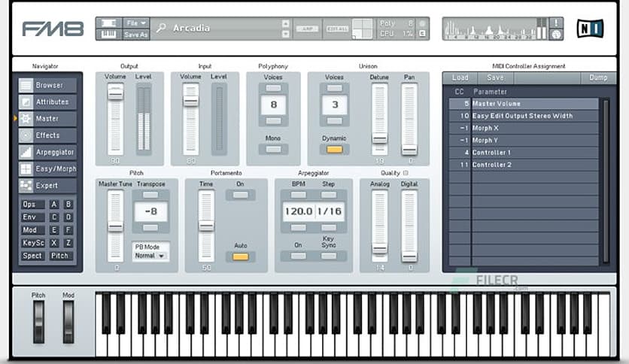Raise Transpose with the upper button
Screen dimensions: 629x364
coord(150,195)
